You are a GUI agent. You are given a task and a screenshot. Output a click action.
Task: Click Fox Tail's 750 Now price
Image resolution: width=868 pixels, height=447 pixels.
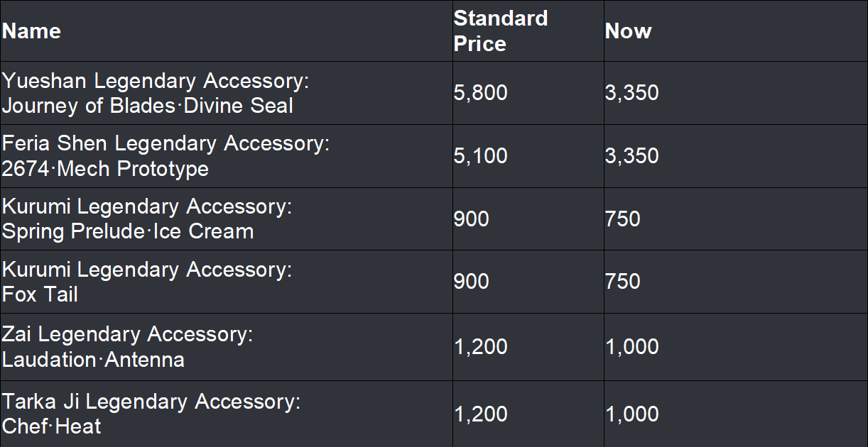click(x=623, y=282)
